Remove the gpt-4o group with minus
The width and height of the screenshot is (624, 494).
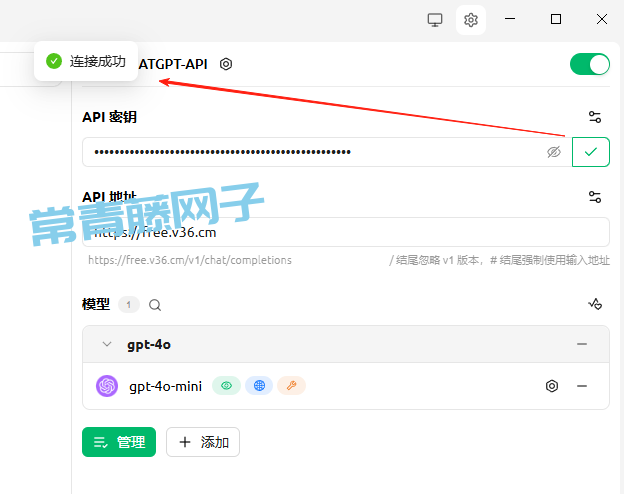pos(582,344)
